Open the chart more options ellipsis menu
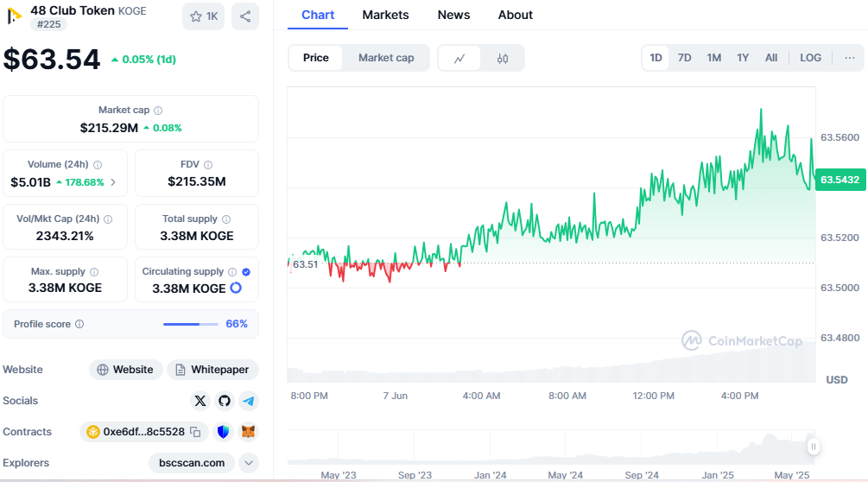The width and height of the screenshot is (868, 482). [850, 58]
